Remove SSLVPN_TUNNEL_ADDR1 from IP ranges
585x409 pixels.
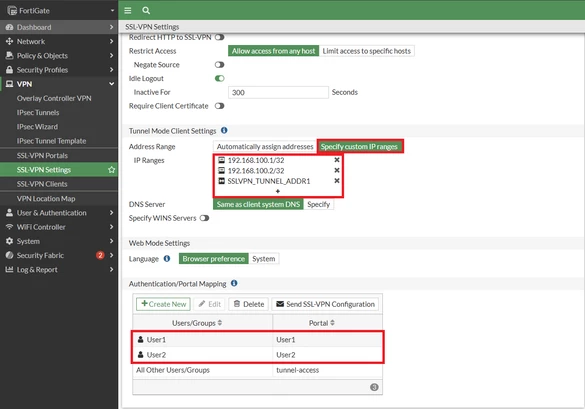(x=337, y=181)
